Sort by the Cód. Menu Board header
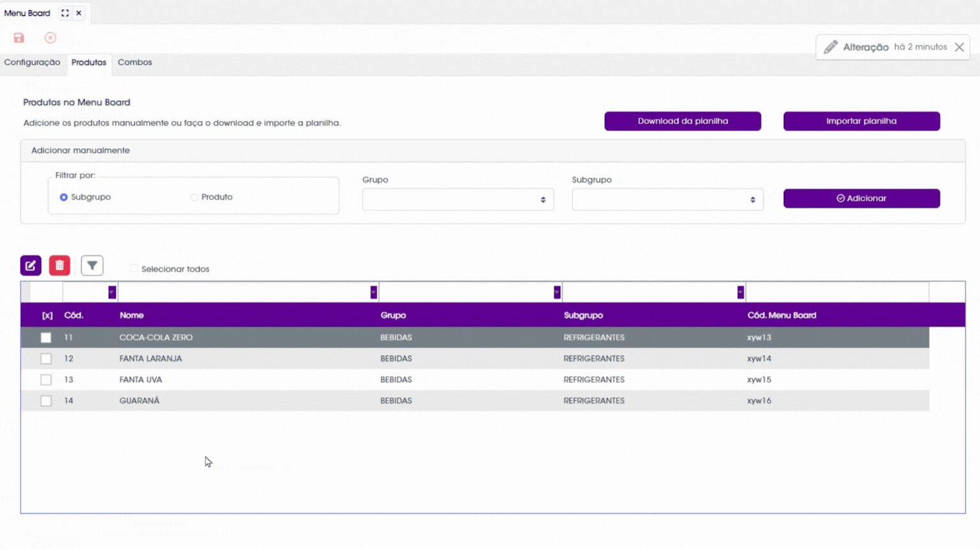980x549 pixels. (x=782, y=315)
